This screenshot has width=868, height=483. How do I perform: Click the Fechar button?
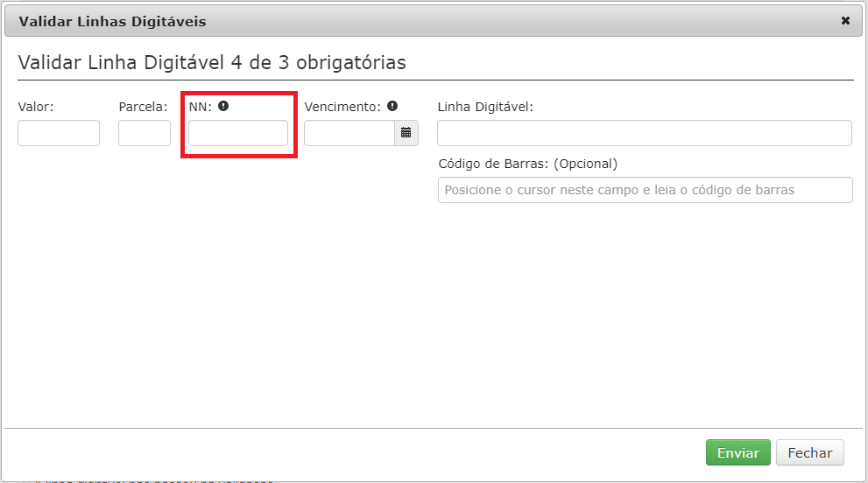809,453
